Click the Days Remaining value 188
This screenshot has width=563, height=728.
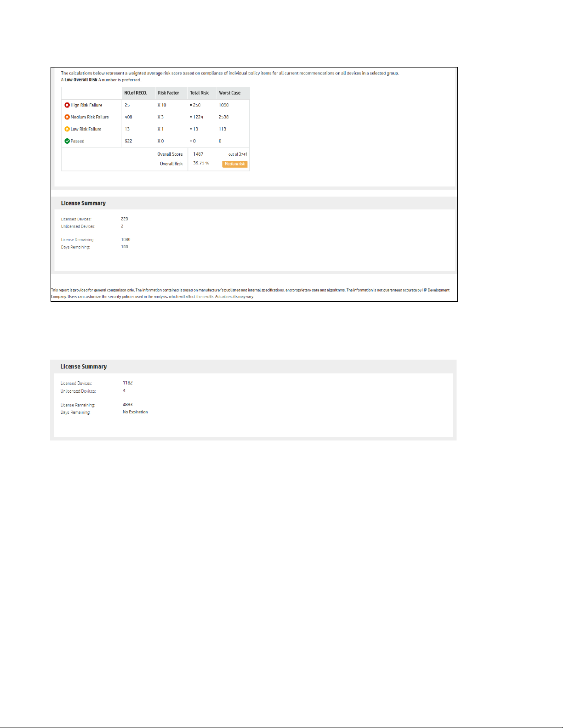(x=125, y=247)
